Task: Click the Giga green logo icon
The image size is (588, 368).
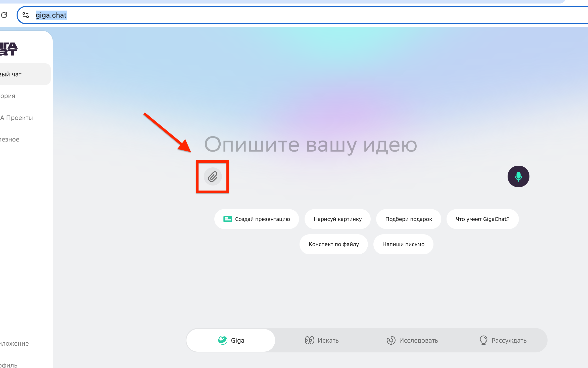Action: pos(223,340)
